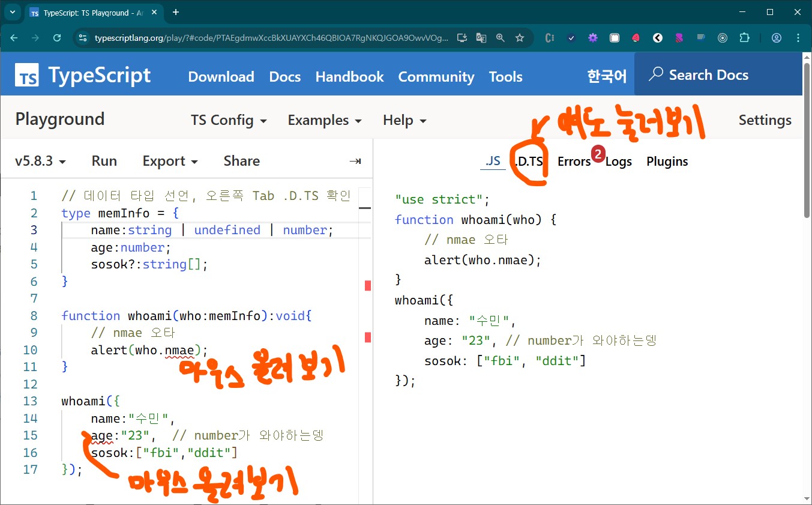Click the gray C extension icon
This screenshot has height=505, width=812.
549,38
